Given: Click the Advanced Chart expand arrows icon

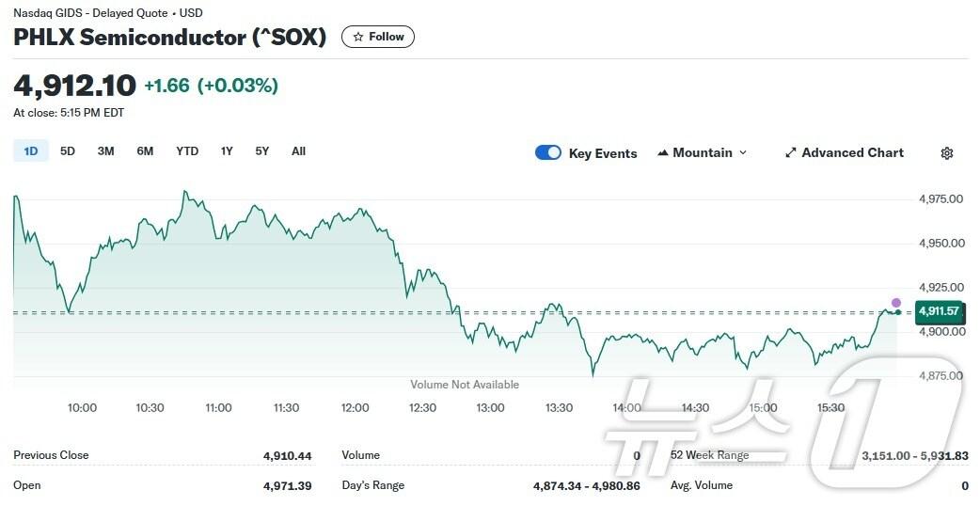Looking at the screenshot, I should [791, 152].
